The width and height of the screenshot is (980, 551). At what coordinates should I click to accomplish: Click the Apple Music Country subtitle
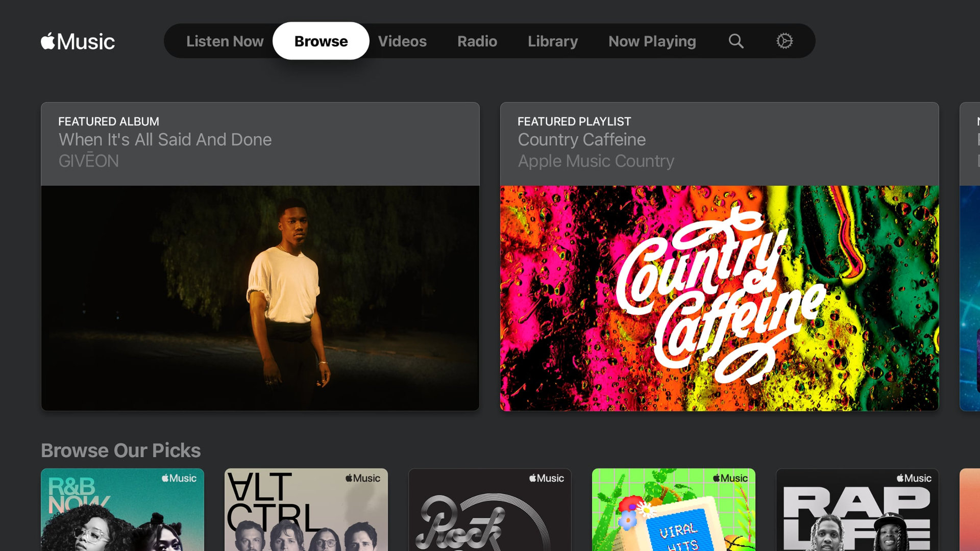tap(596, 161)
